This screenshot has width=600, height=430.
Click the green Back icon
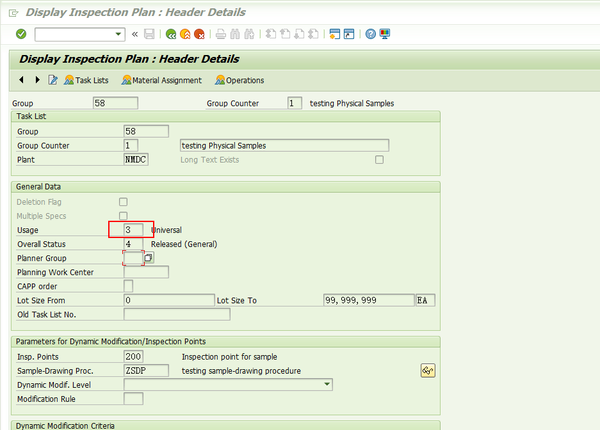point(171,34)
